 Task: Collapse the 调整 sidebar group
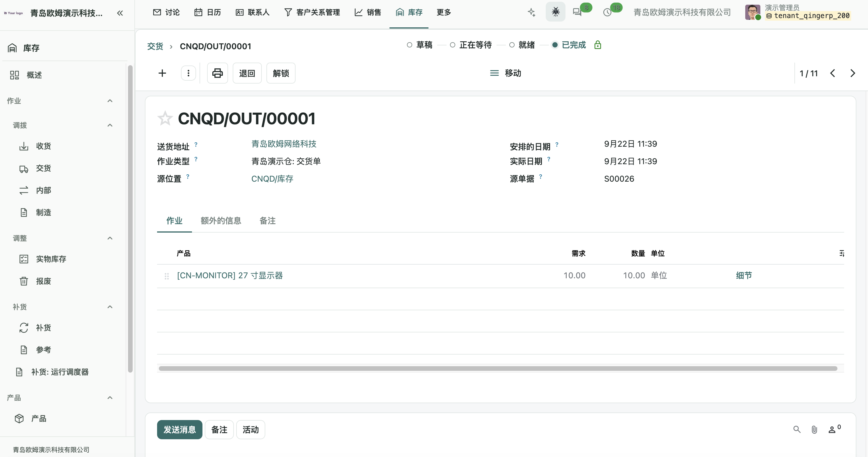coord(110,238)
